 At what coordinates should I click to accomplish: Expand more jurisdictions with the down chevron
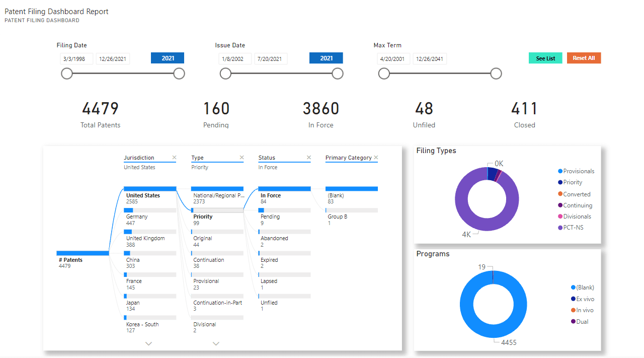click(x=148, y=343)
